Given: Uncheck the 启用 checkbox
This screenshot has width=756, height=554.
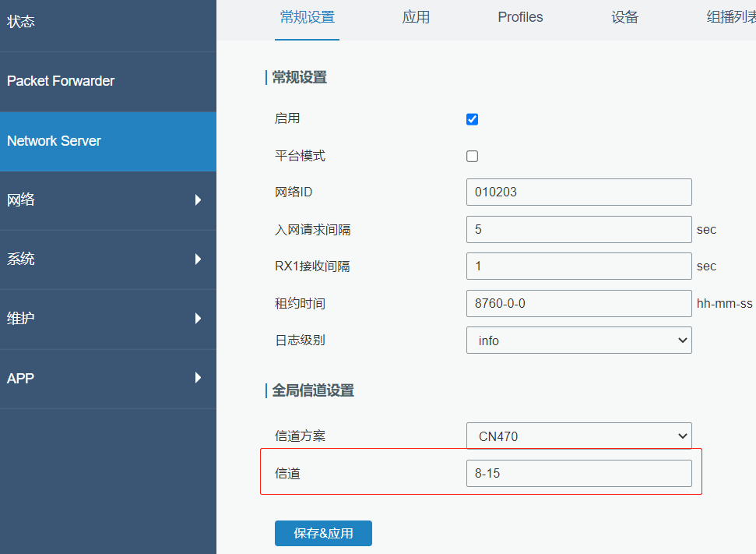Looking at the screenshot, I should coord(472,119).
